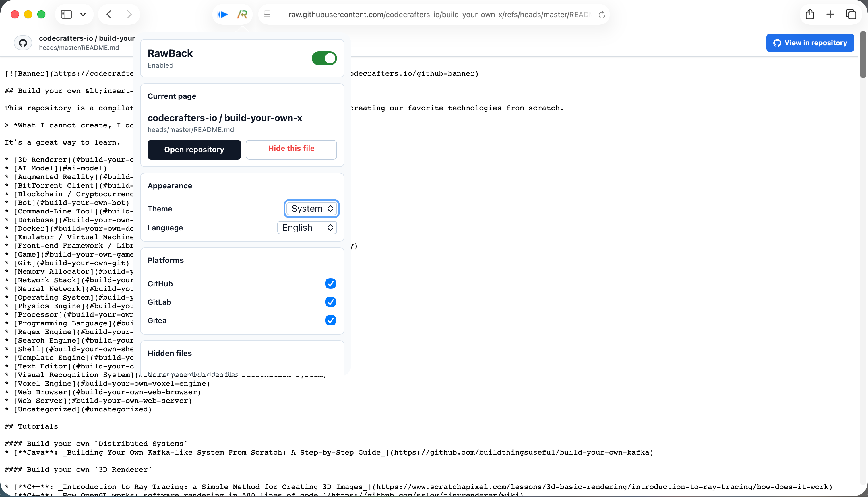868x497 pixels.
Task: Uncheck the Gitea platform checkbox
Action: [331, 321]
